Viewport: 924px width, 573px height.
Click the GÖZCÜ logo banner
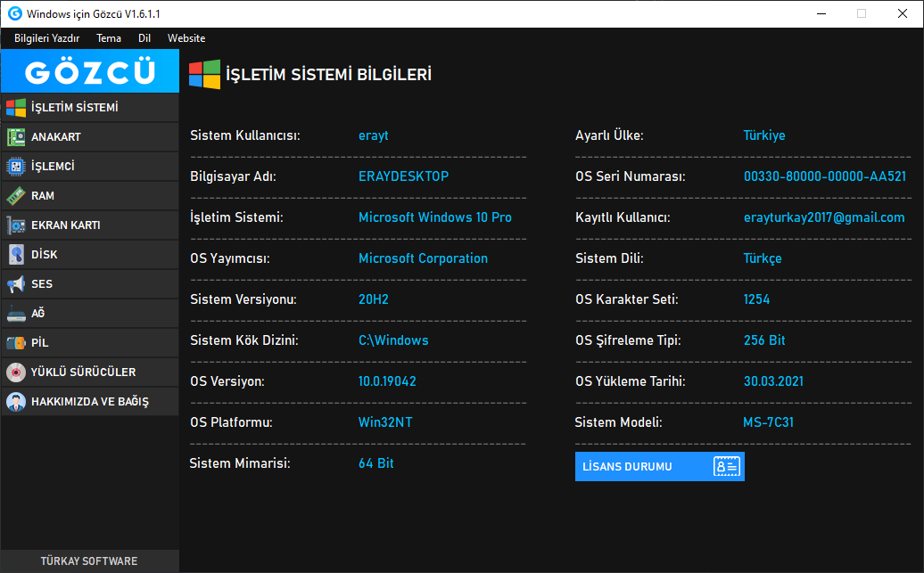click(x=90, y=71)
